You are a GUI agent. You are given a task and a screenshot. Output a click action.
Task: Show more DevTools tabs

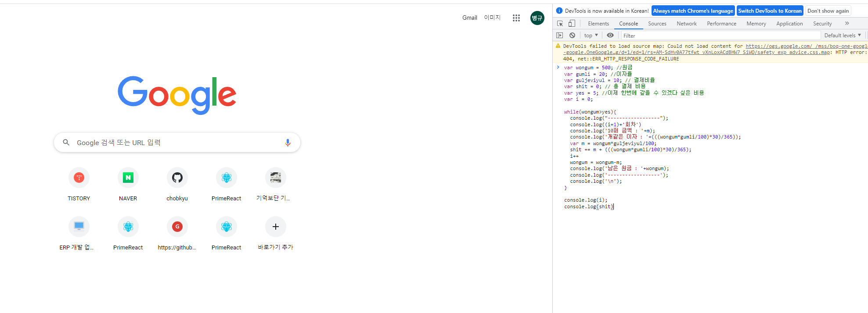pos(847,24)
